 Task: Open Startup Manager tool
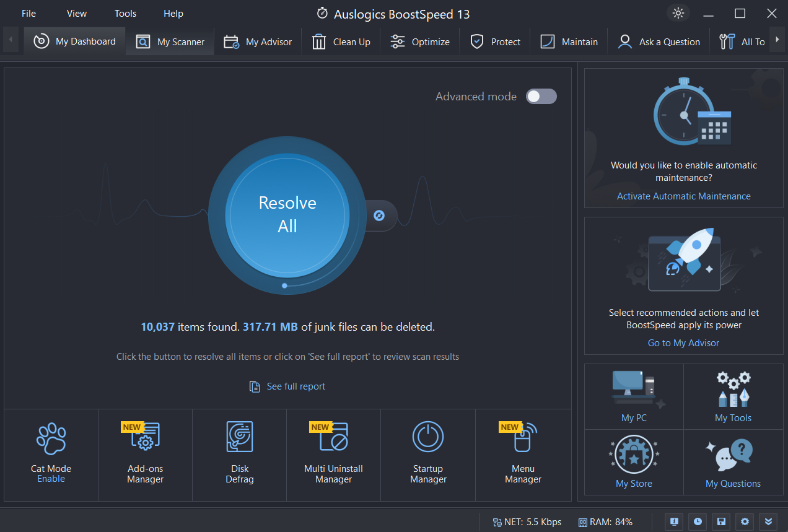pyautogui.click(x=428, y=455)
